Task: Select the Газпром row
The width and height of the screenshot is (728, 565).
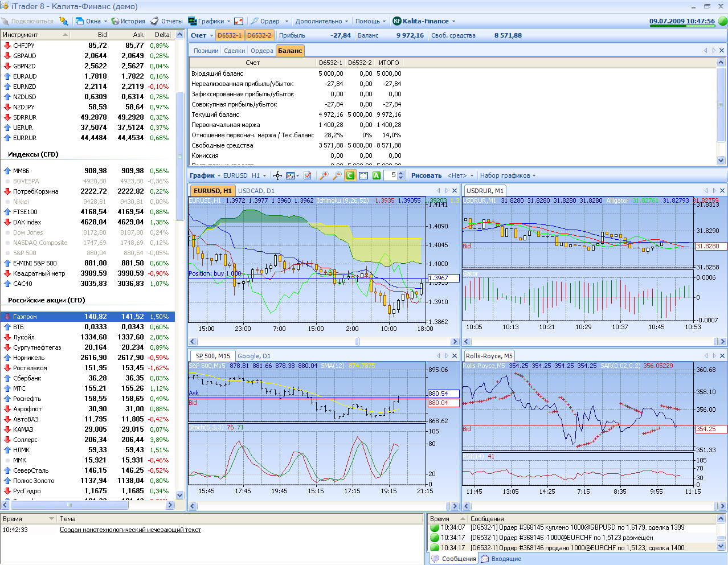Action: click(x=87, y=317)
